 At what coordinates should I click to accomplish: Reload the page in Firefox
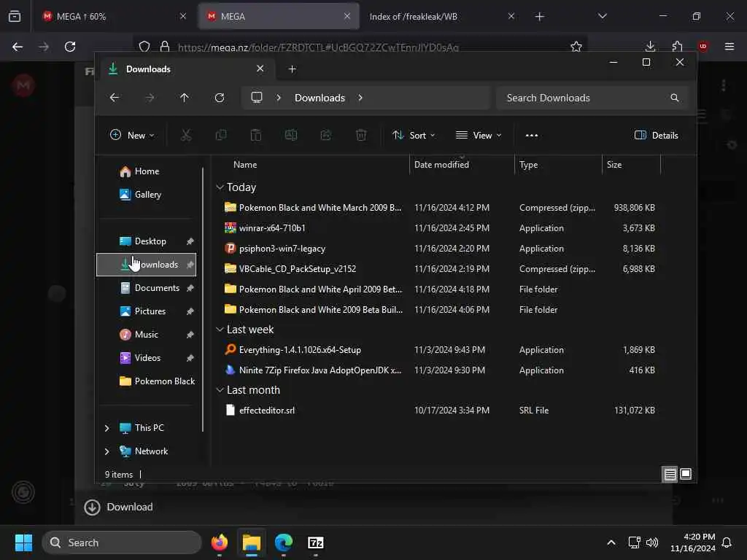point(70,47)
